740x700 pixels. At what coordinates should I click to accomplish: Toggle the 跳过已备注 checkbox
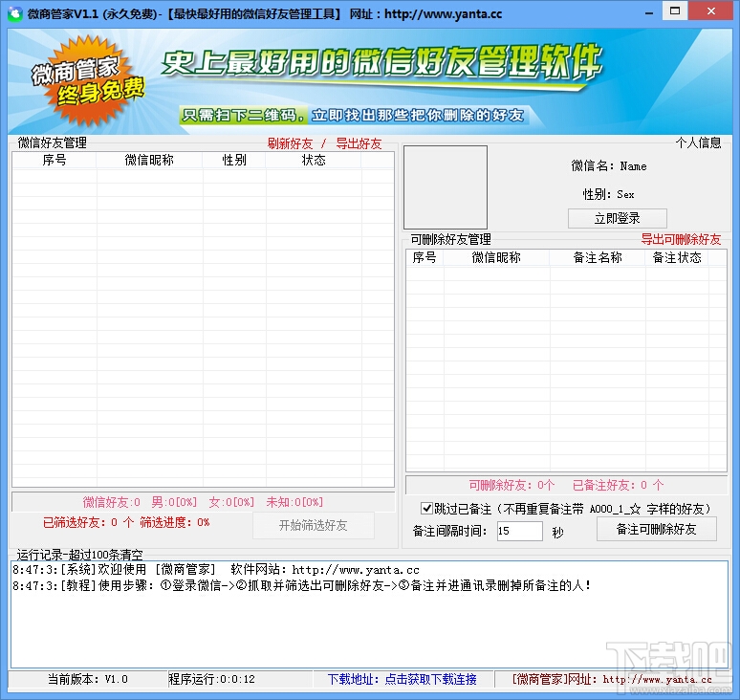(x=426, y=509)
